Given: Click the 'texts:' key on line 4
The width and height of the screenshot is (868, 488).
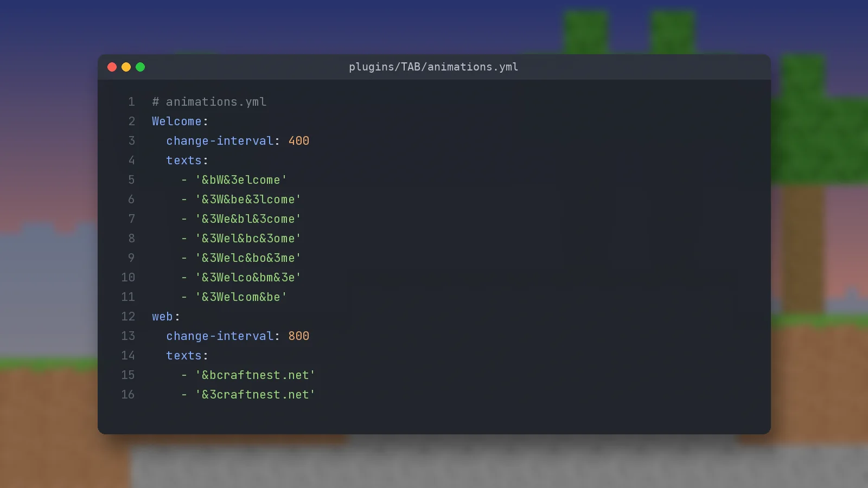Looking at the screenshot, I should point(187,160).
